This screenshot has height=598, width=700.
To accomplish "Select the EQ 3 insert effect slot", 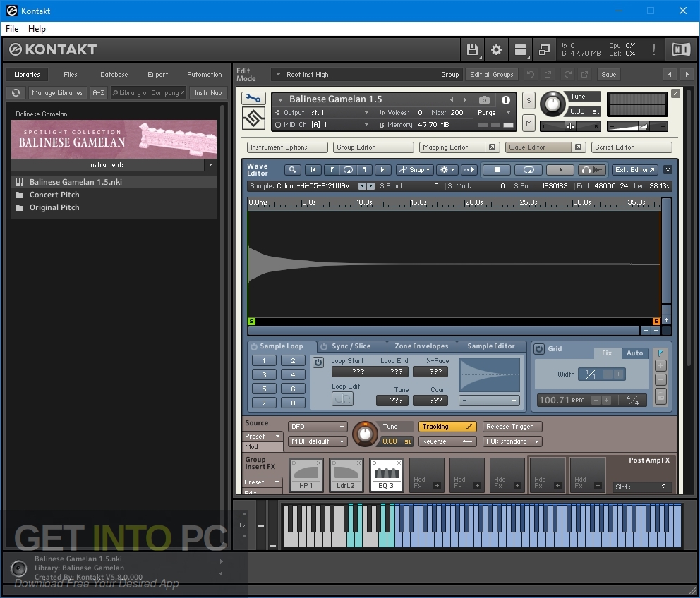I will (387, 475).
